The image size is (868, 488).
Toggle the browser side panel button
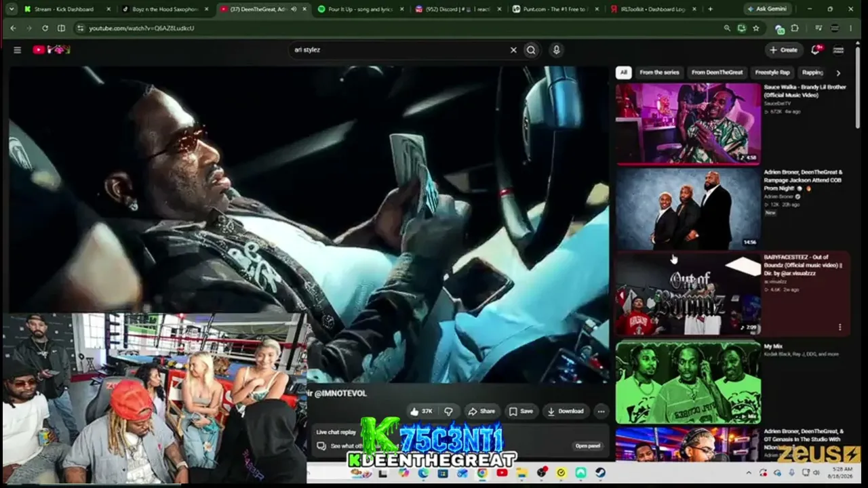pos(61,28)
